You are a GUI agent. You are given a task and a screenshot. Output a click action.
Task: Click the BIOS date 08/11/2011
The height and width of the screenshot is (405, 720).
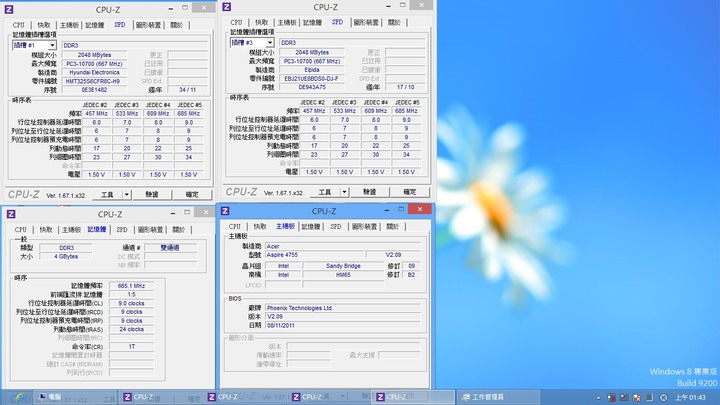(343, 325)
